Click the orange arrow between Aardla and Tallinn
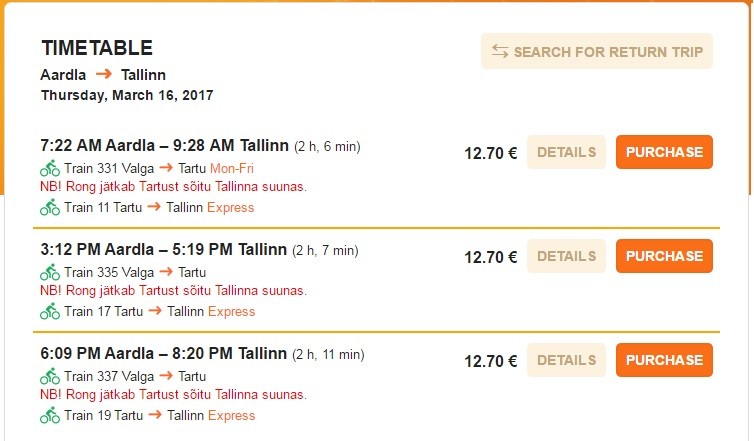754x441 pixels. 104,75
